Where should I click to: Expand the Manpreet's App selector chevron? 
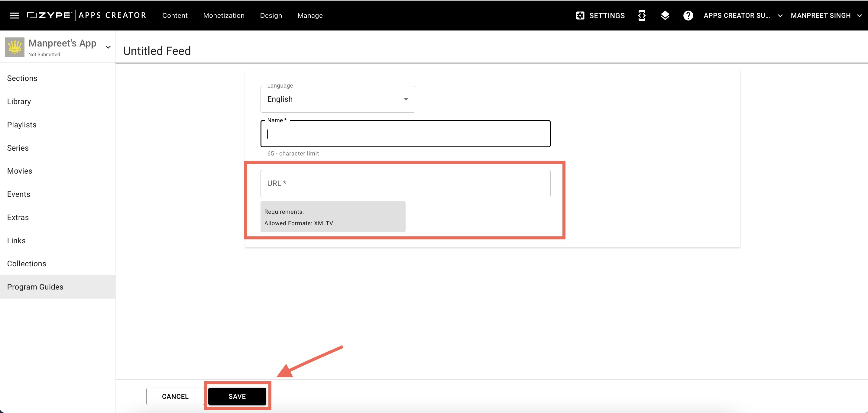tap(108, 47)
